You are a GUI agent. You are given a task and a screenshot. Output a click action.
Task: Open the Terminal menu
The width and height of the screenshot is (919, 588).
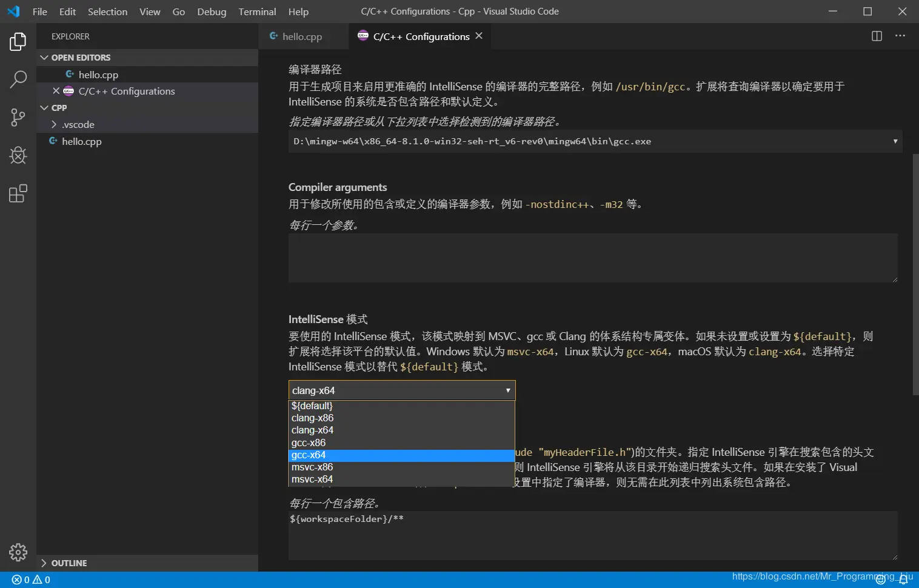pos(257,12)
